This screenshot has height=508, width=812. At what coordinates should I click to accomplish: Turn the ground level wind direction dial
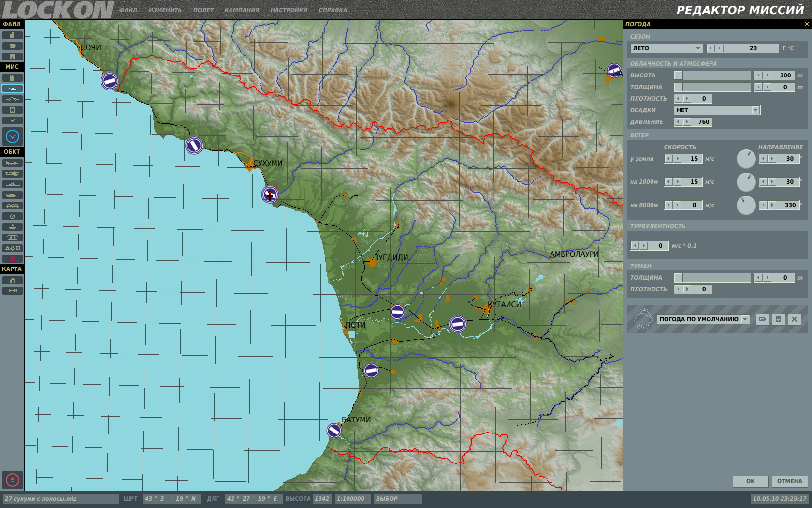pyautogui.click(x=746, y=159)
